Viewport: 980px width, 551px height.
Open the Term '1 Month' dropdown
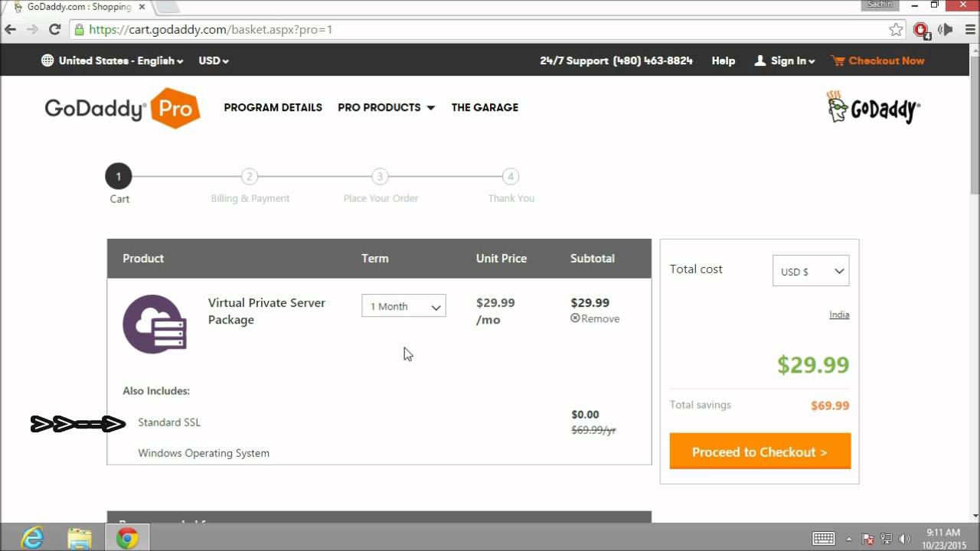tap(403, 306)
